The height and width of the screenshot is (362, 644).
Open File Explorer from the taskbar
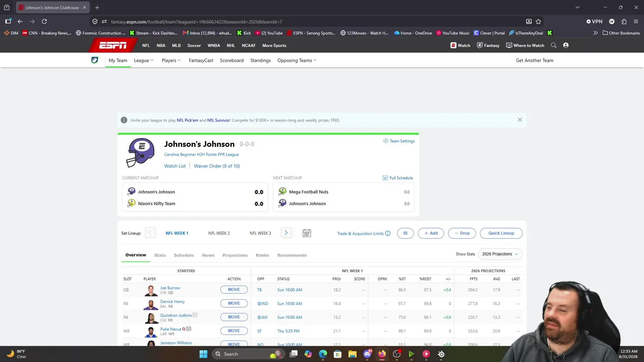tap(352, 354)
